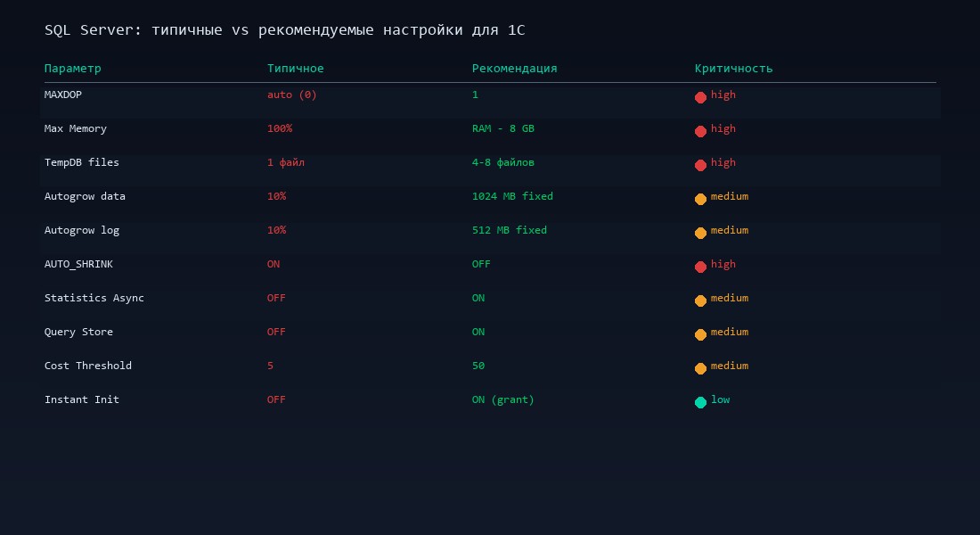Toggle the ON value for AUTO_SHRINK
This screenshot has width=980, height=535.
(x=274, y=264)
